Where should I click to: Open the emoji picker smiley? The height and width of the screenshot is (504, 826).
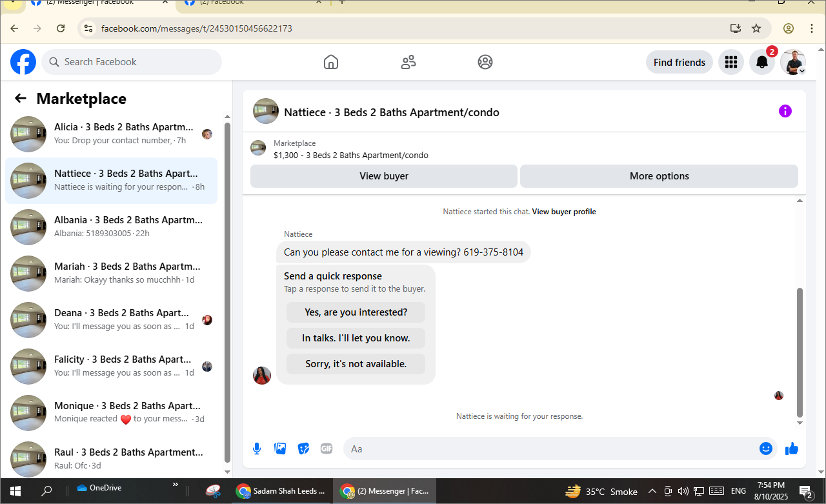coord(766,449)
